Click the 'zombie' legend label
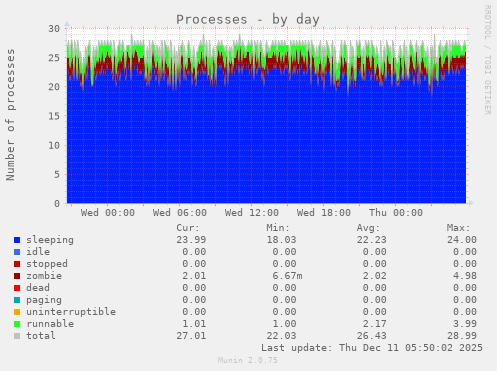 tap(44, 276)
